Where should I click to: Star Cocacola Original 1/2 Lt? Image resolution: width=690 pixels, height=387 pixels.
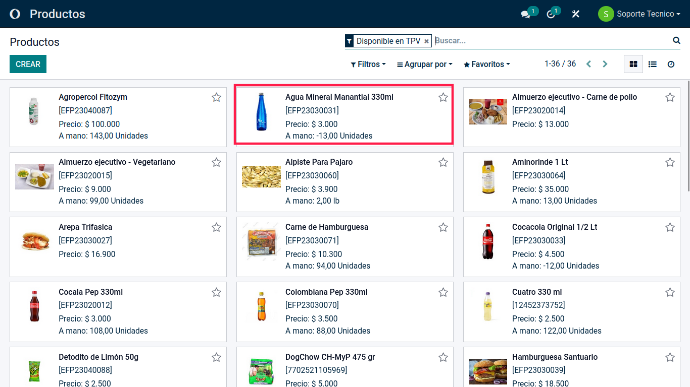(x=670, y=227)
